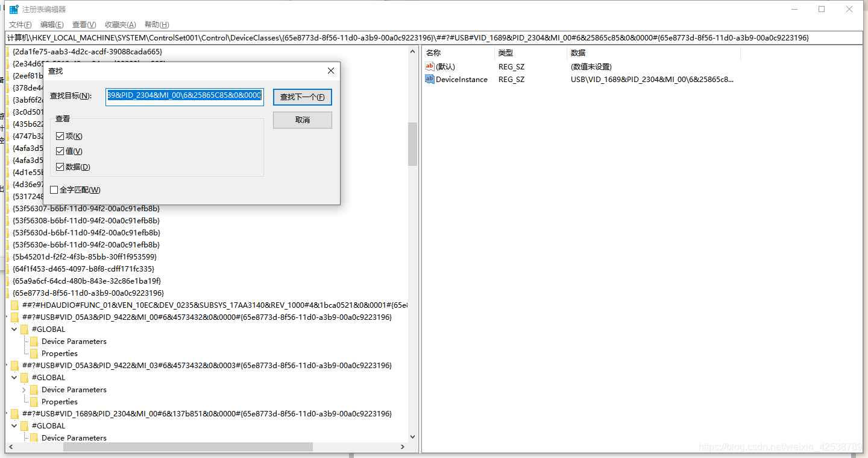Collapse #GLOBAL under VID_05A3 MI_00
The width and height of the screenshot is (868, 458).
pos(14,329)
